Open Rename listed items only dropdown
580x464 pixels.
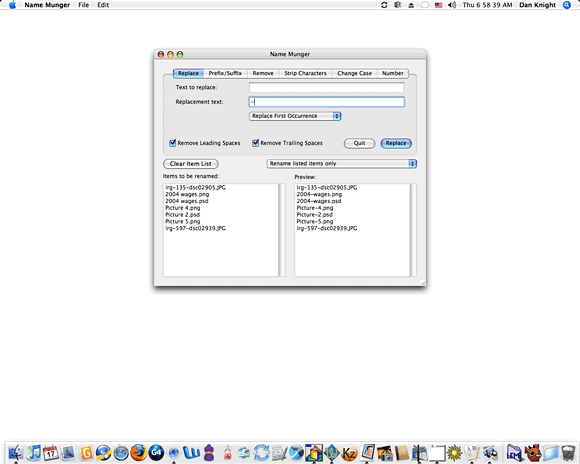(341, 163)
